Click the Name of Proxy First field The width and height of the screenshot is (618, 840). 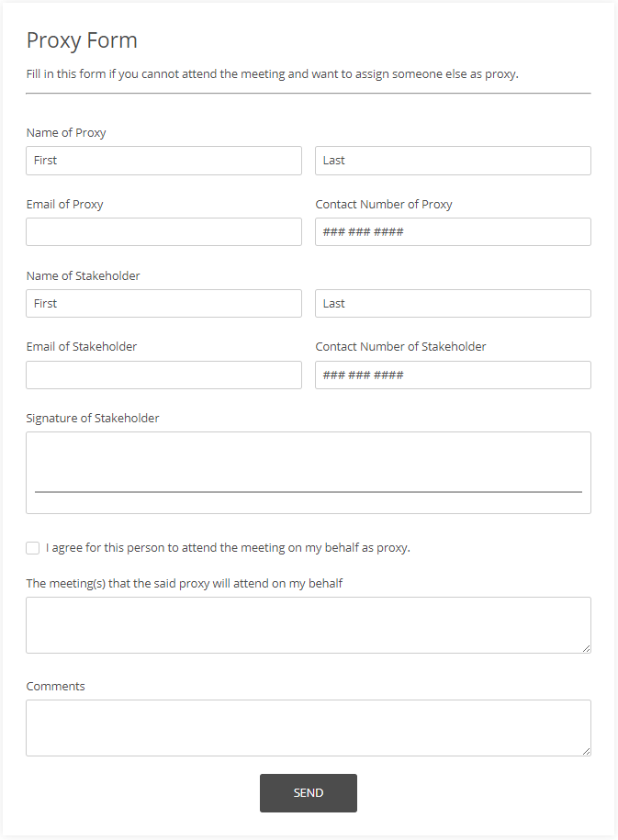(163, 161)
